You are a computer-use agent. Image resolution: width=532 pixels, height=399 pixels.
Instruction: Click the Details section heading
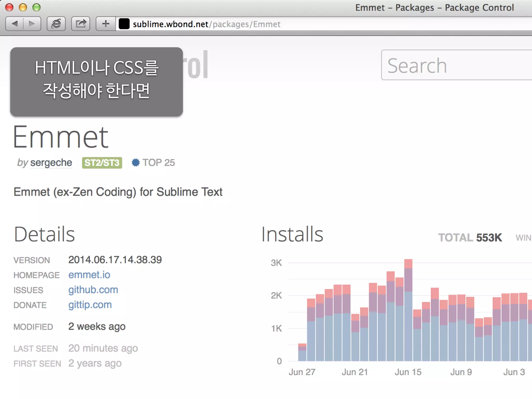point(44,234)
